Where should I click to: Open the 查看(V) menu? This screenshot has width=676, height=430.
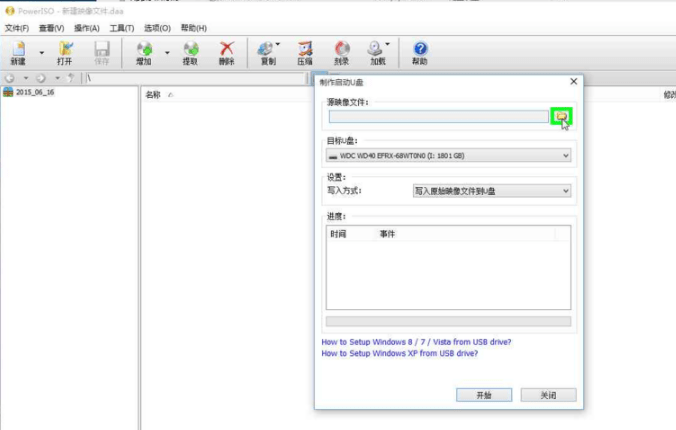pos(52,28)
